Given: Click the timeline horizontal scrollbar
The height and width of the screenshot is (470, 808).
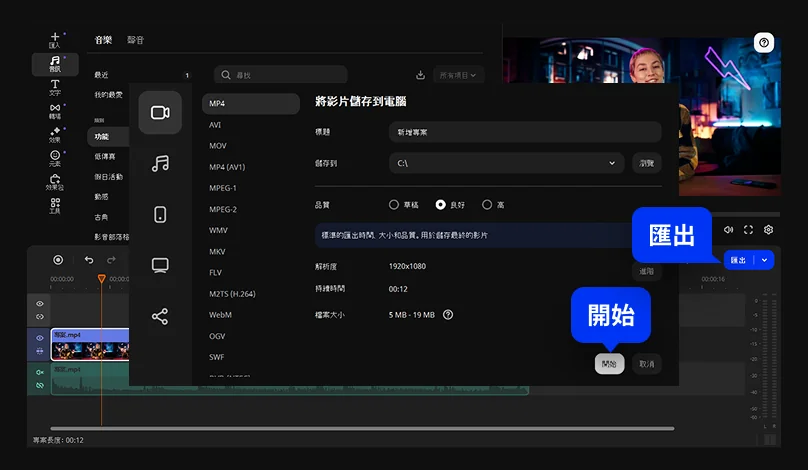Looking at the screenshot, I should point(362,428).
